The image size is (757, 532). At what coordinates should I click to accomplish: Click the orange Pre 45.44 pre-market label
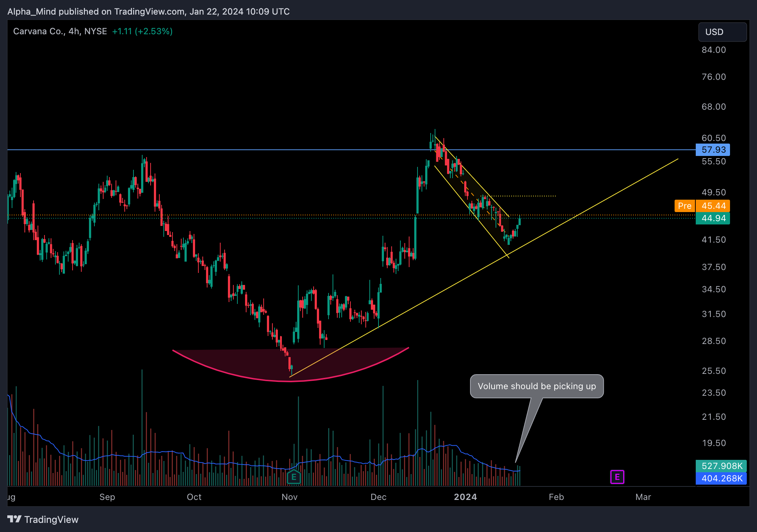(702, 206)
